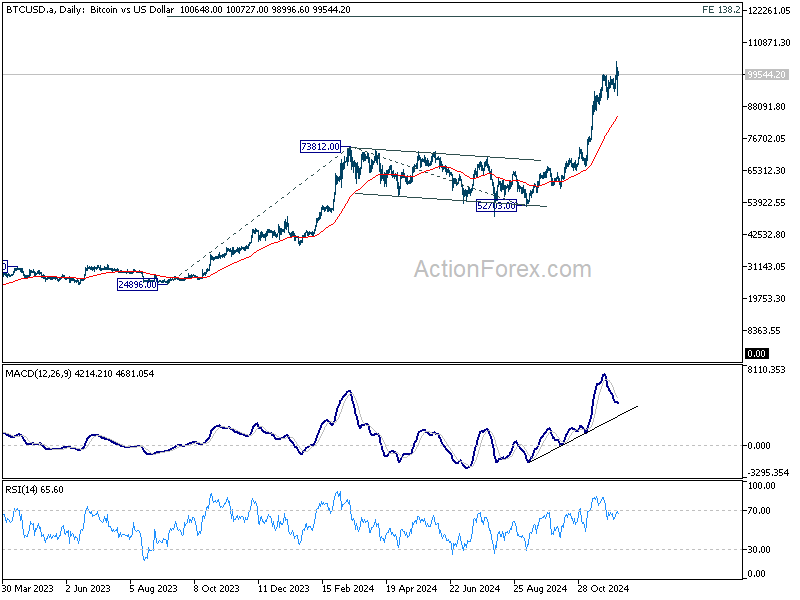Viewport: 800px width, 600px height.
Task: Click the 0.00 price axis label
Action: [756, 354]
